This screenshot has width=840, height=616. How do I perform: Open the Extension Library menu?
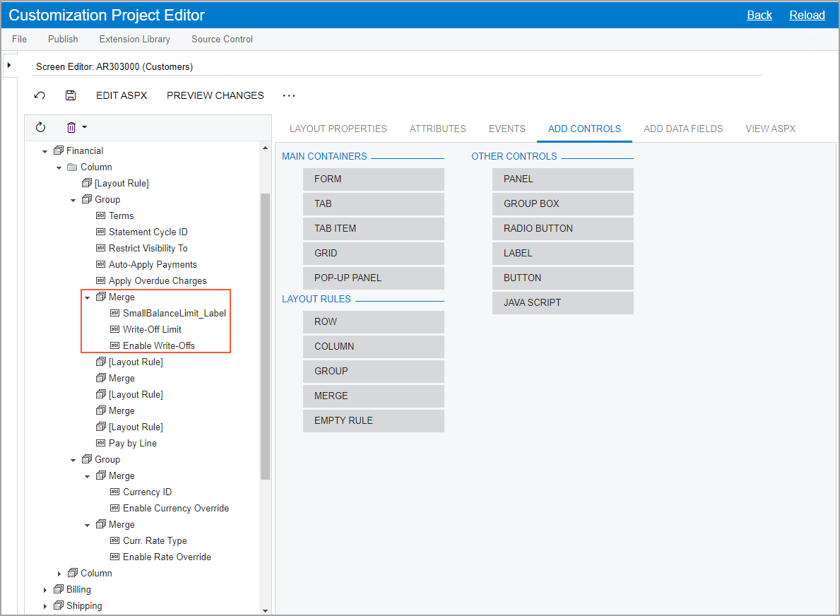point(134,39)
